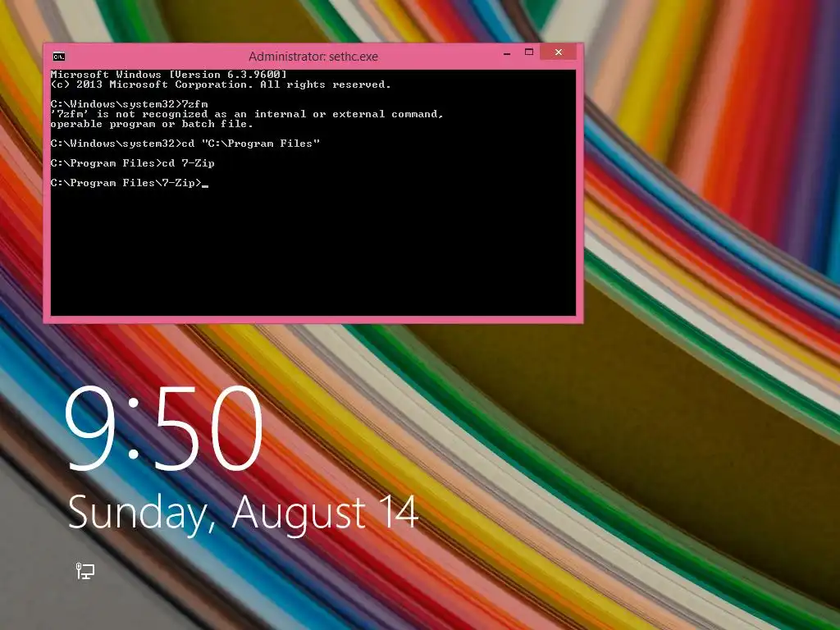
Task: Click the line operable program or batch file.
Action: [152, 125]
